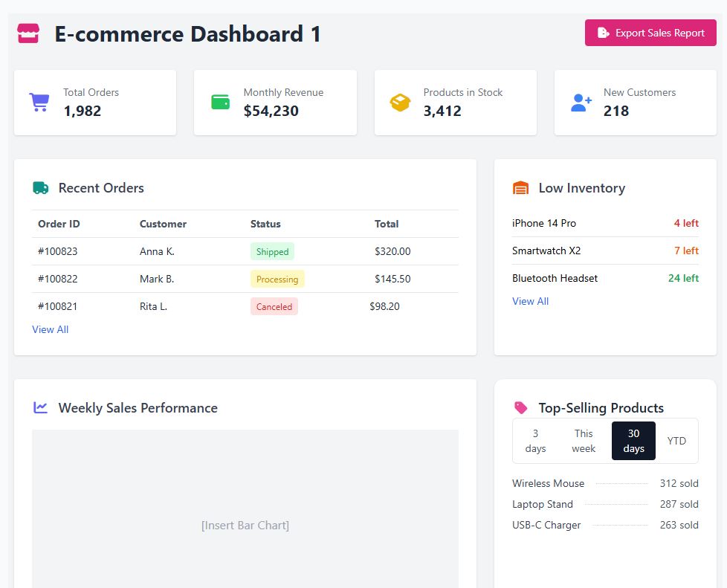Click the yellow box icon for Products in Stock
The width and height of the screenshot is (727, 588).
[x=400, y=102]
